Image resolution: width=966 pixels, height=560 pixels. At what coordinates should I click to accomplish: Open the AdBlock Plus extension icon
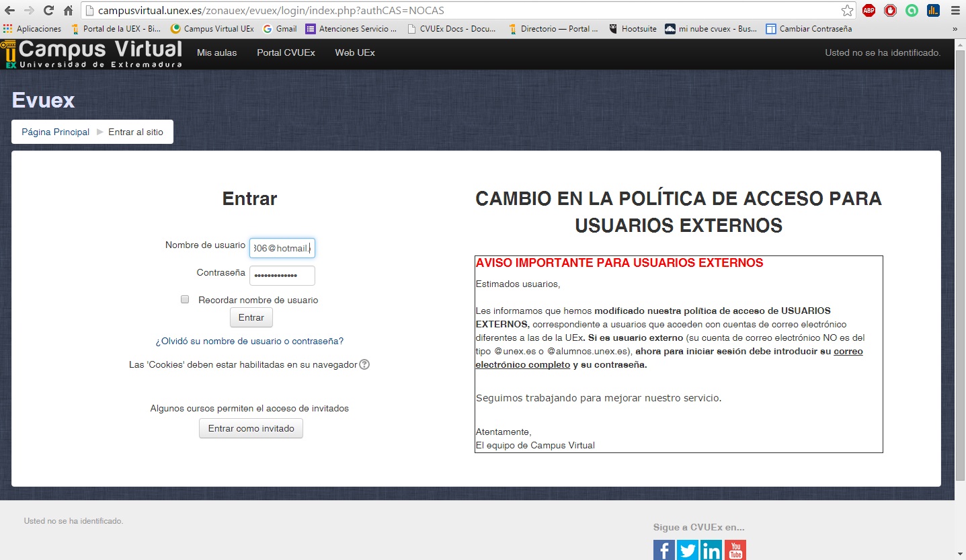coord(869,11)
